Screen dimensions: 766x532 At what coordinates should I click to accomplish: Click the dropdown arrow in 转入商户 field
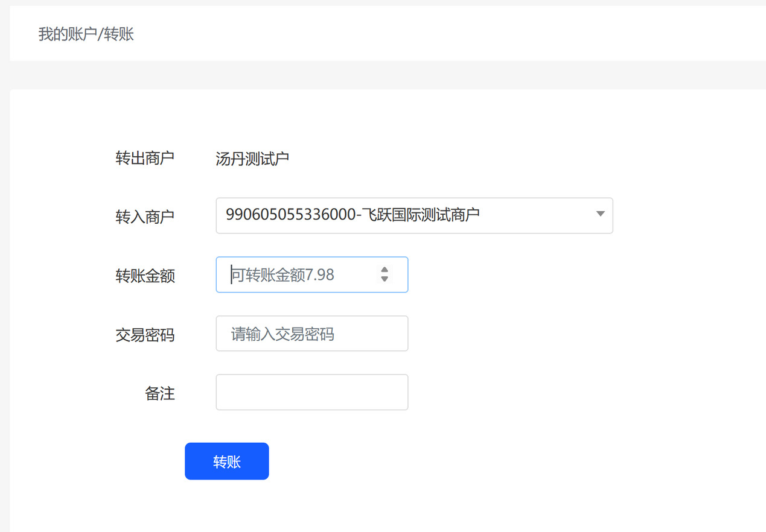(x=600, y=214)
